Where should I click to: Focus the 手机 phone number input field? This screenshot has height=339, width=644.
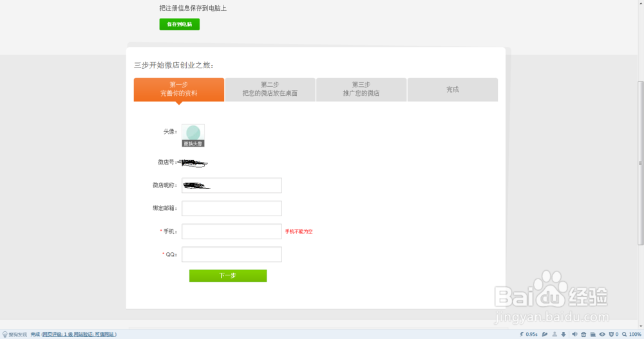(232, 232)
